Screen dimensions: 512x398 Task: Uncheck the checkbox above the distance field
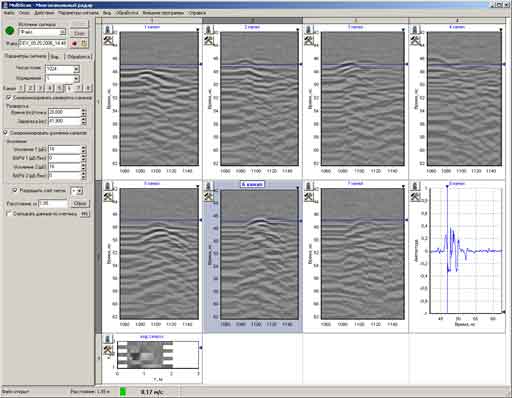pyautogui.click(x=15, y=190)
